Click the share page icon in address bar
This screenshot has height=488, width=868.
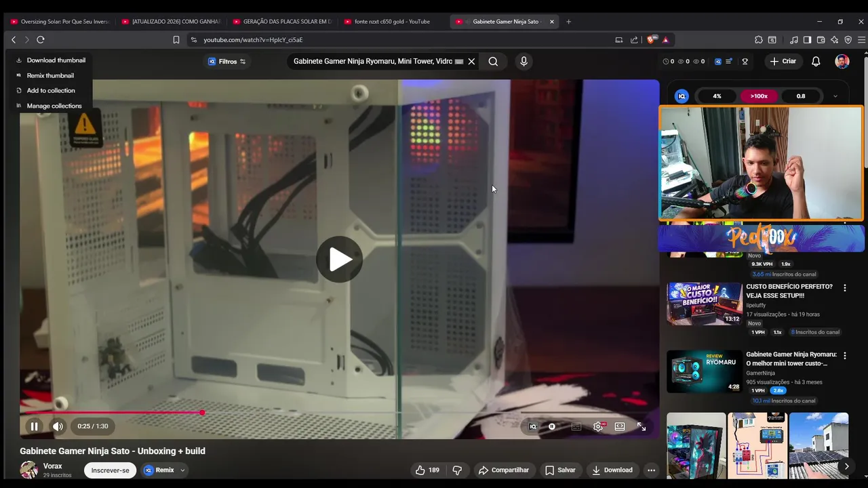tap(634, 40)
